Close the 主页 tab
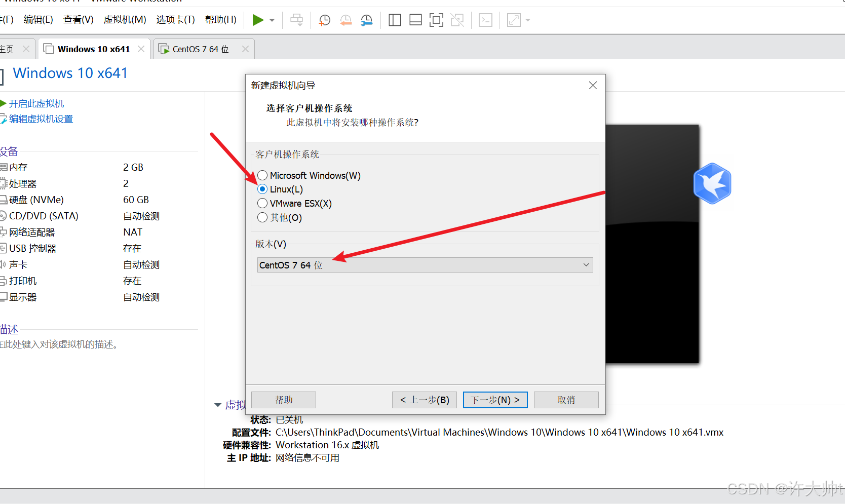The height and width of the screenshot is (504, 845). (x=26, y=49)
